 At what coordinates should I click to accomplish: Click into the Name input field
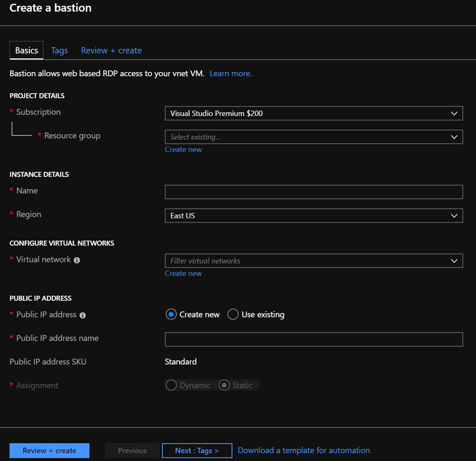(x=313, y=191)
